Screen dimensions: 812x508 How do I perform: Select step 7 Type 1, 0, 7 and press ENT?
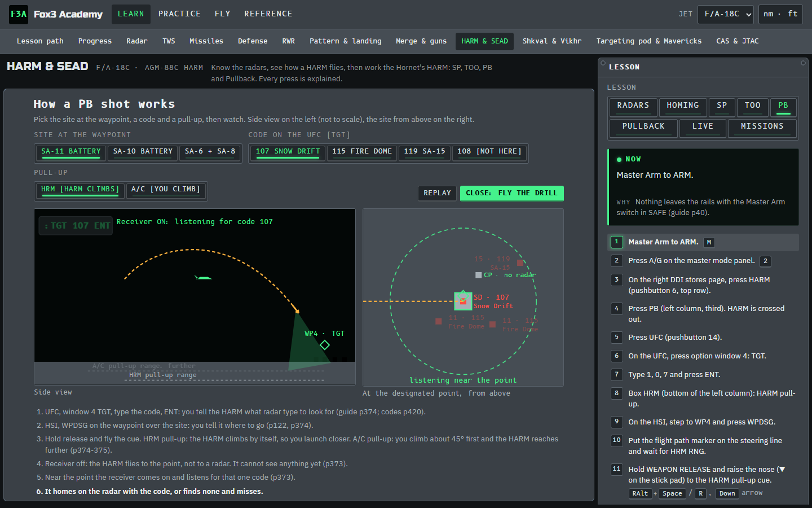[703, 375]
